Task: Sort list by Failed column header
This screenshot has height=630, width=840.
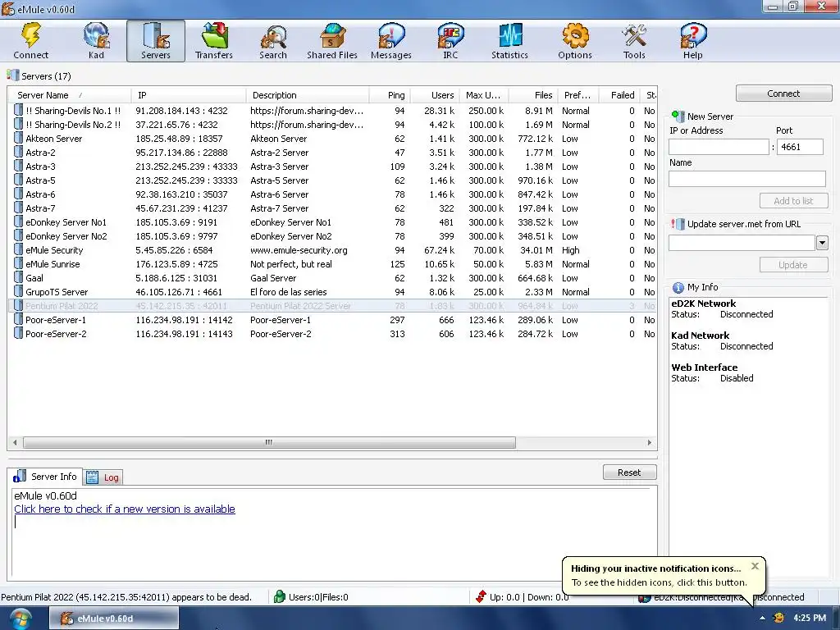Action: pos(619,95)
